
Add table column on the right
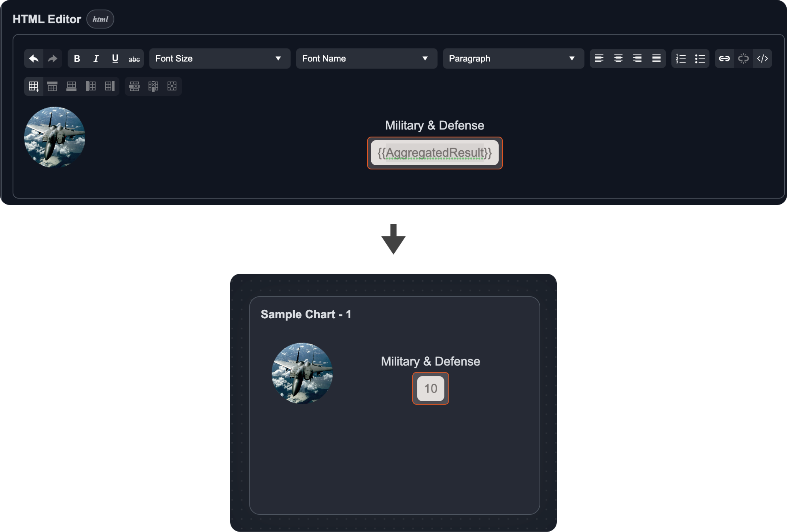pyautogui.click(x=110, y=86)
